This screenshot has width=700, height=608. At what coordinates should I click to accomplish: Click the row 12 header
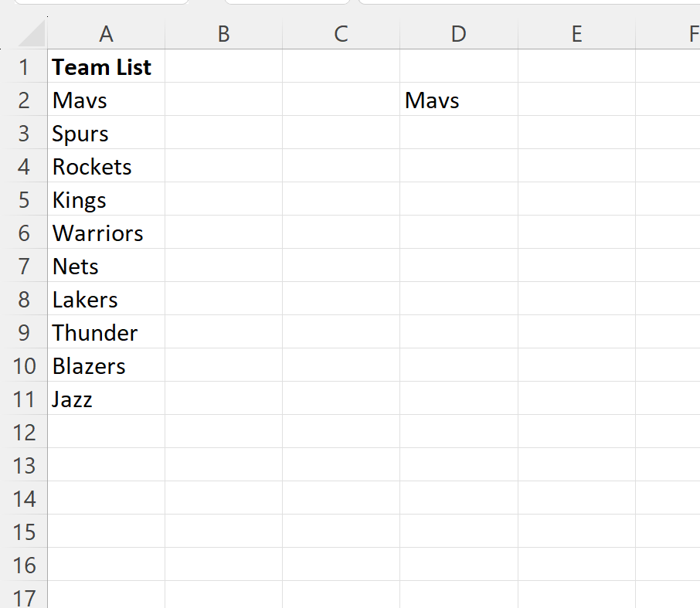(x=23, y=433)
